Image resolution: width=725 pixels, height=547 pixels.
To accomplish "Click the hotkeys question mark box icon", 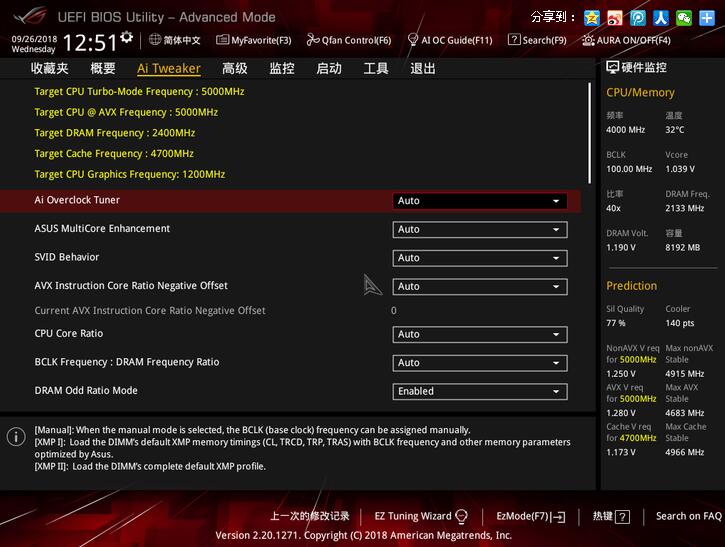I will click(x=623, y=516).
